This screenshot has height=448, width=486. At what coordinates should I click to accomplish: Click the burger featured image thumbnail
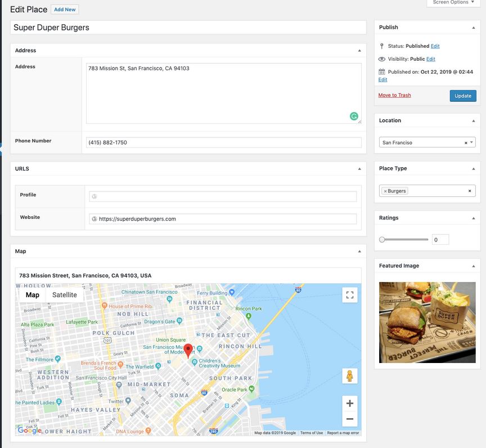point(427,322)
